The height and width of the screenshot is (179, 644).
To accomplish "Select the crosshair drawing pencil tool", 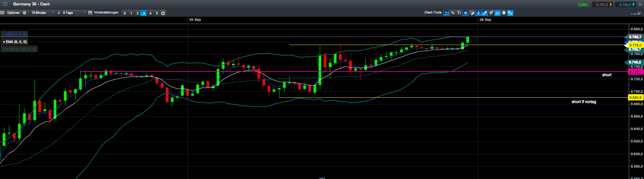I will (472, 13).
